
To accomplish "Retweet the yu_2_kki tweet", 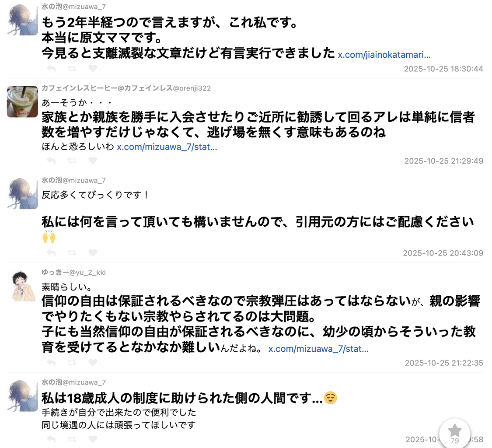I will (x=72, y=363).
